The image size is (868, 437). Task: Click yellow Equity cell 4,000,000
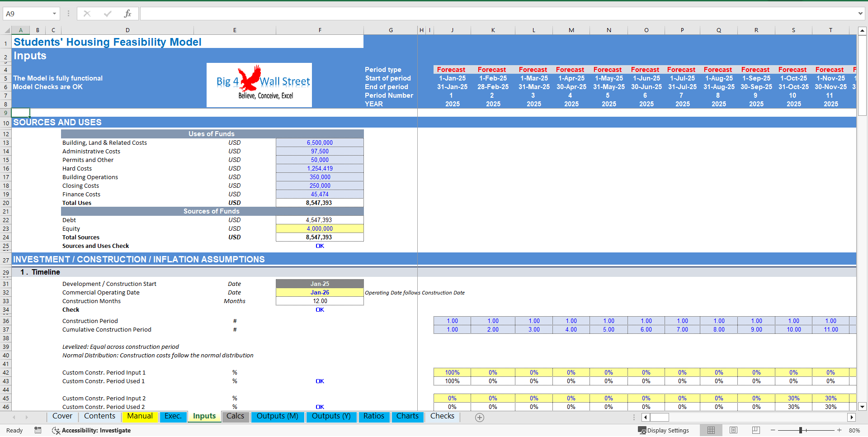coord(320,228)
